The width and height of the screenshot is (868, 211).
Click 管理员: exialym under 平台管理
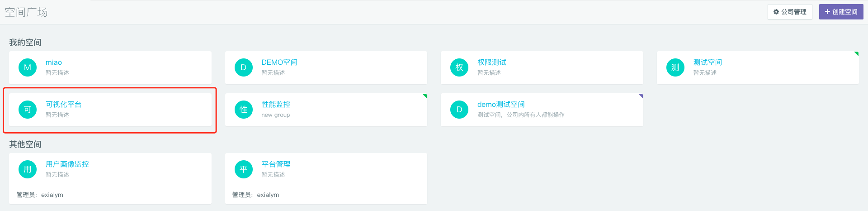[x=255, y=195]
